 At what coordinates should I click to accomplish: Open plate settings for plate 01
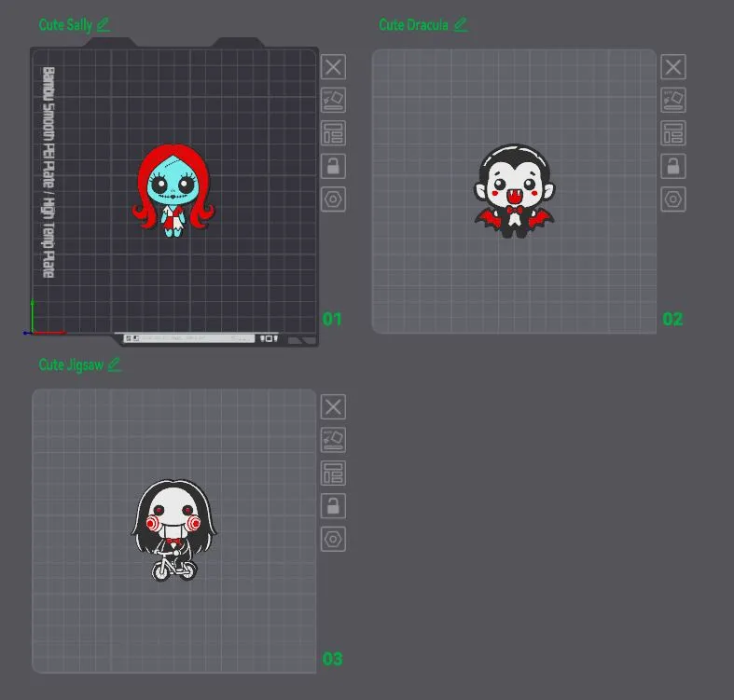tap(333, 199)
